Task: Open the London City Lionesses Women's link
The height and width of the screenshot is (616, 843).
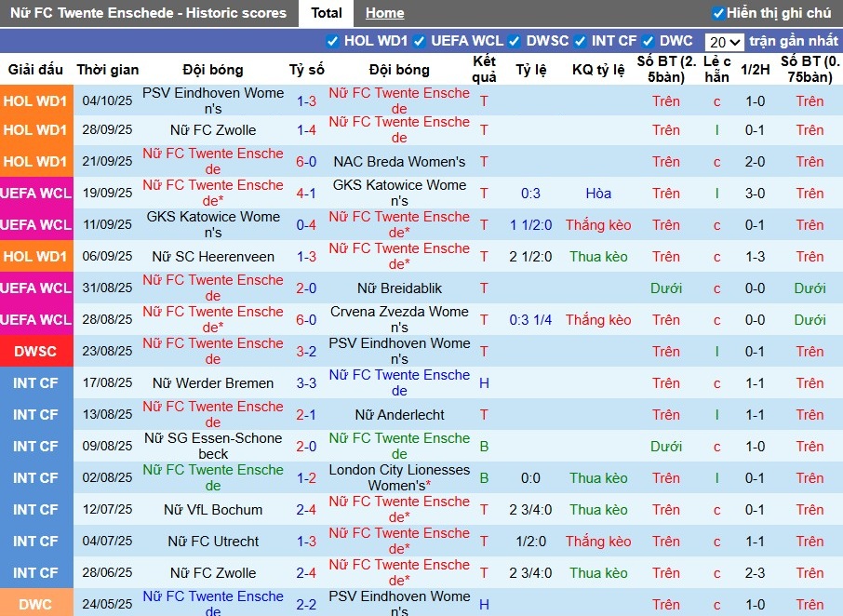Action: 399,477
